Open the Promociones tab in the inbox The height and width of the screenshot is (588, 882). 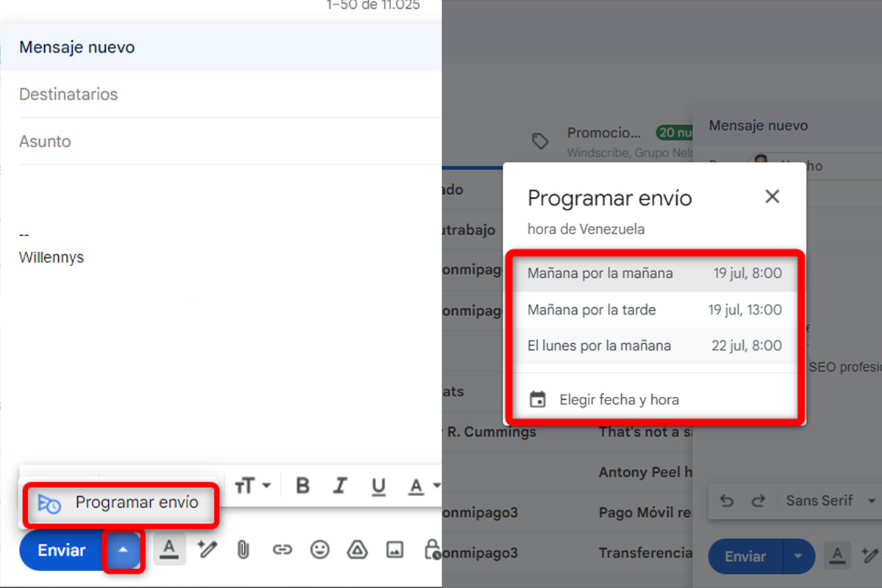pyautogui.click(x=604, y=133)
